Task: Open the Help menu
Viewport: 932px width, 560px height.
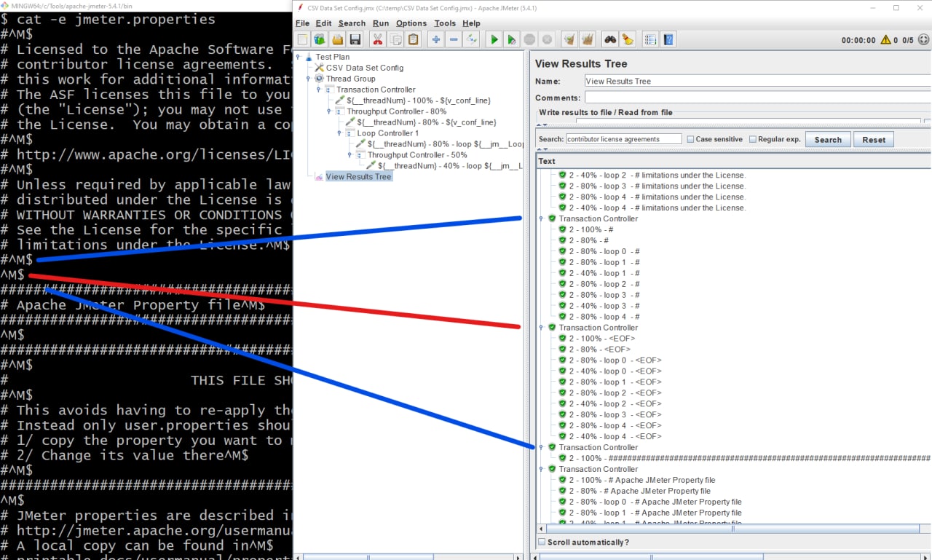Action: pyautogui.click(x=471, y=23)
